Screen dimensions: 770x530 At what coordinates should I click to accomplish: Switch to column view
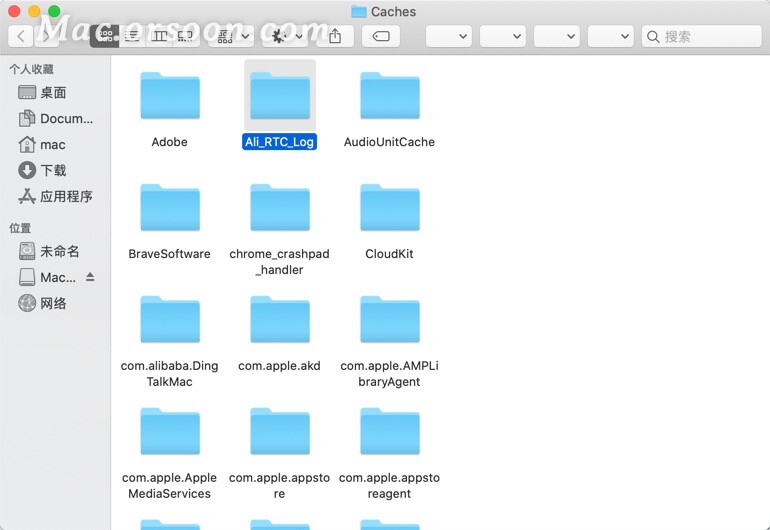click(x=159, y=36)
